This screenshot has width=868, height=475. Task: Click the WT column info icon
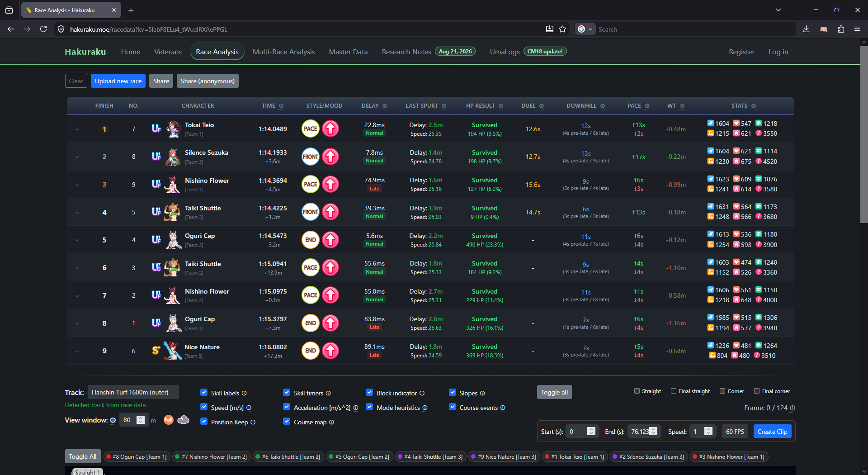pyautogui.click(x=682, y=106)
